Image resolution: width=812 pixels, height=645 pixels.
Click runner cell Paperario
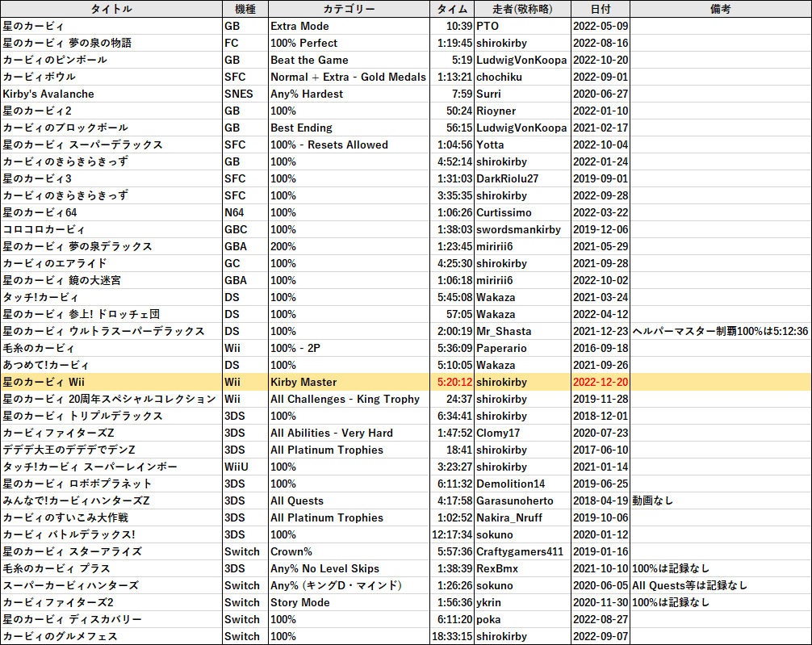(x=522, y=348)
